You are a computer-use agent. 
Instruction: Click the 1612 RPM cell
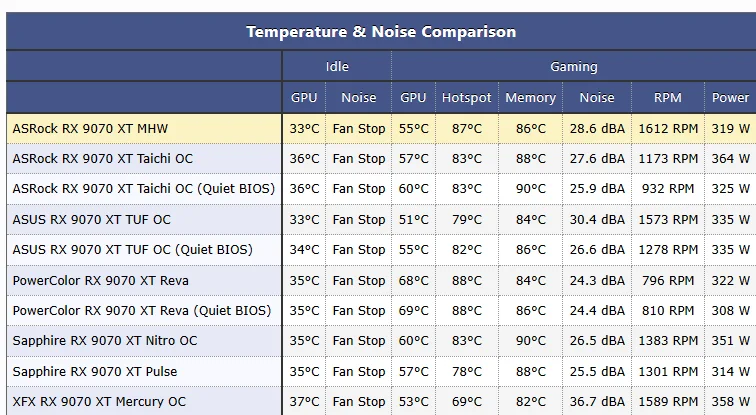[668, 129]
